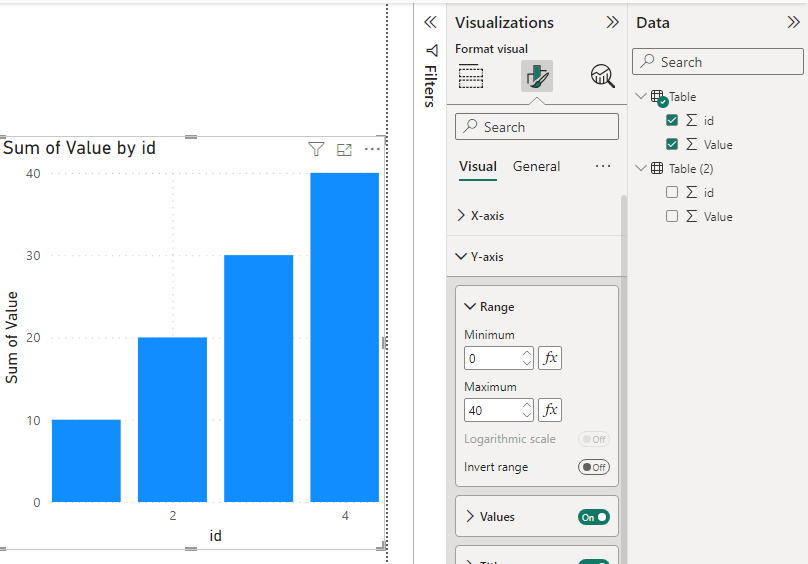This screenshot has width=808, height=564.
Task: Turn off the Values toggle
Action: point(594,517)
